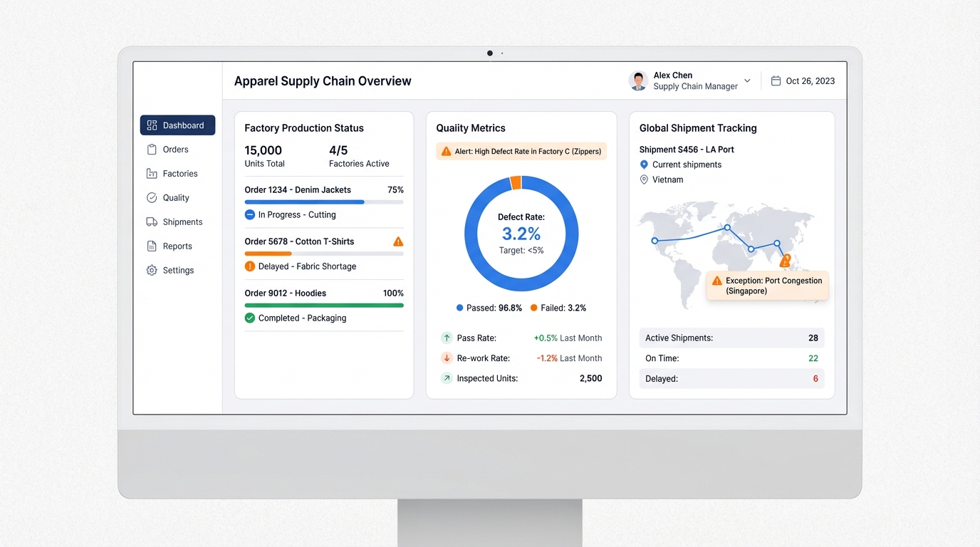Screen dimensions: 980x547
Task: Open the High Defect Rate alert banner
Action: pos(521,151)
